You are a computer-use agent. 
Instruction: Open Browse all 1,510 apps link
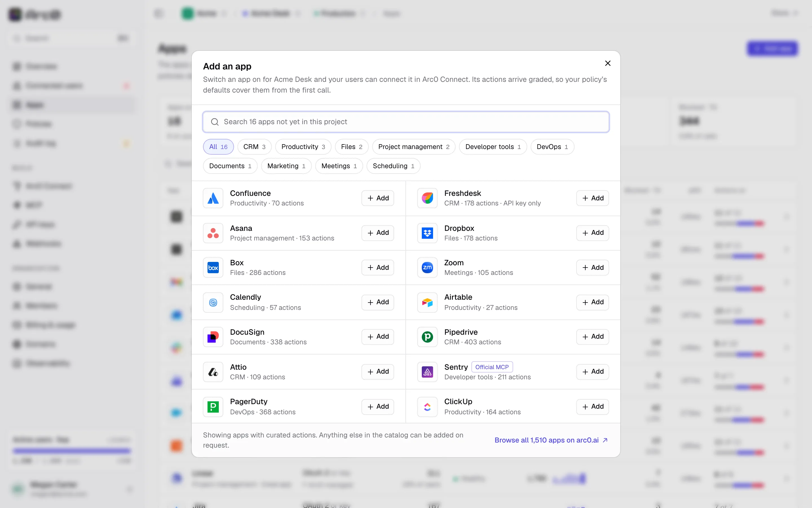pyautogui.click(x=551, y=440)
